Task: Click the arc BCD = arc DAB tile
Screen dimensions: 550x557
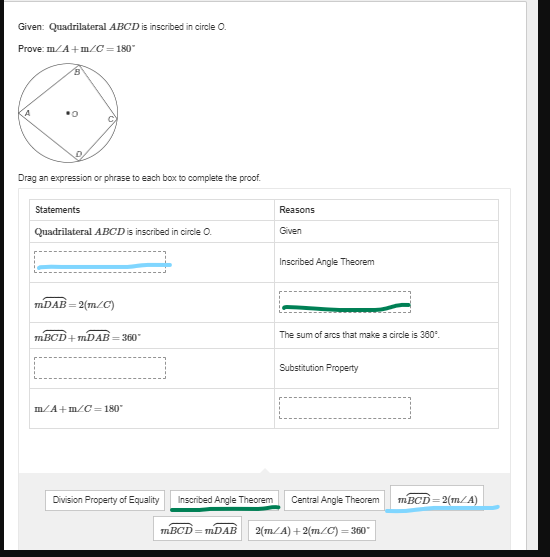Action: point(198,529)
